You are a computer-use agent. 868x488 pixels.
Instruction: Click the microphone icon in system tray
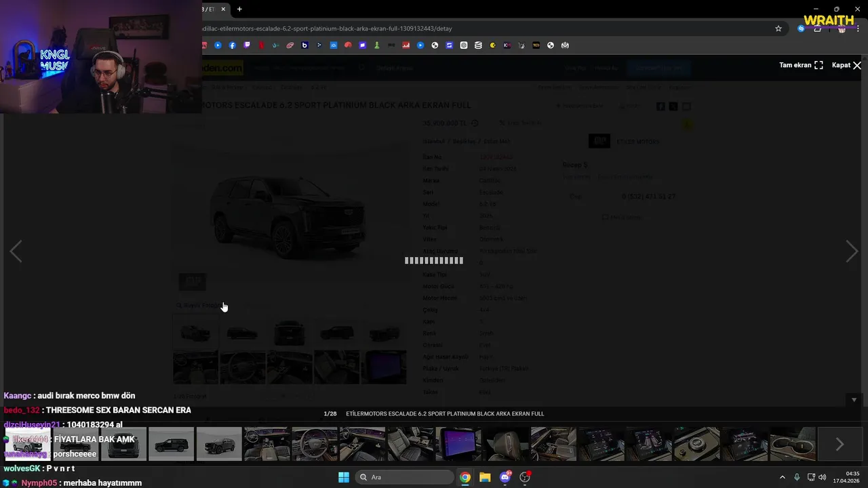(x=797, y=477)
